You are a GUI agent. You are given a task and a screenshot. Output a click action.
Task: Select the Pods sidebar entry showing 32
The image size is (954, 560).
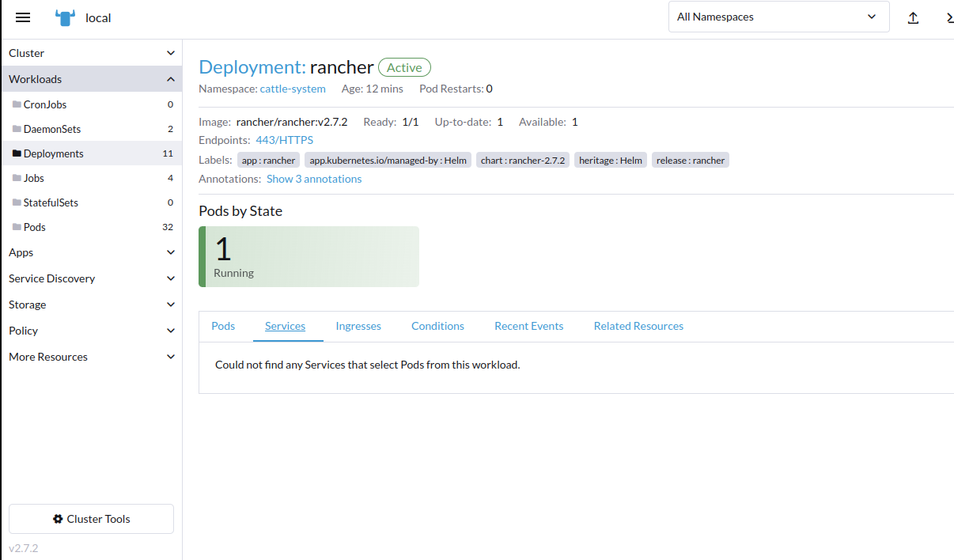[36, 227]
